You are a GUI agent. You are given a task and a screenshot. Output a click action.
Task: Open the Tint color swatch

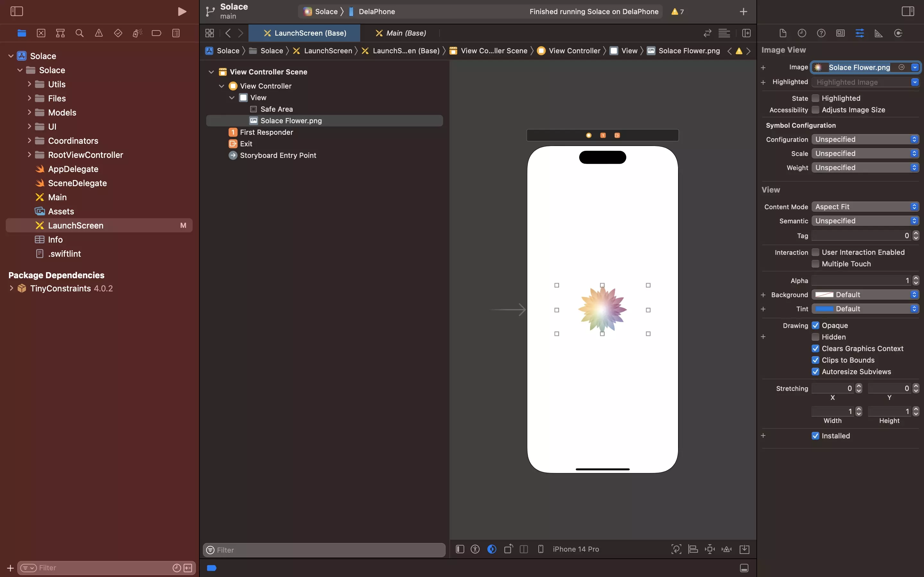coord(824,309)
